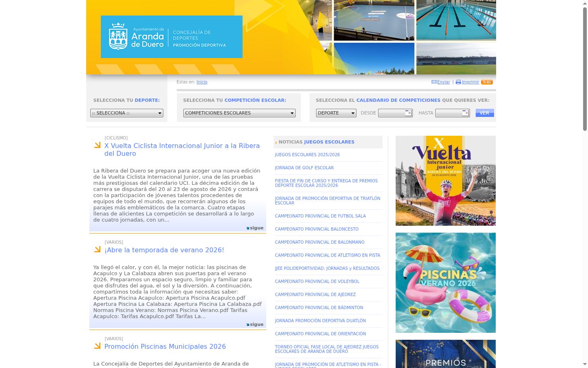The height and width of the screenshot is (368, 588).
Task: Open the SELECCIONA deporte dropdown
Action: [x=127, y=113]
